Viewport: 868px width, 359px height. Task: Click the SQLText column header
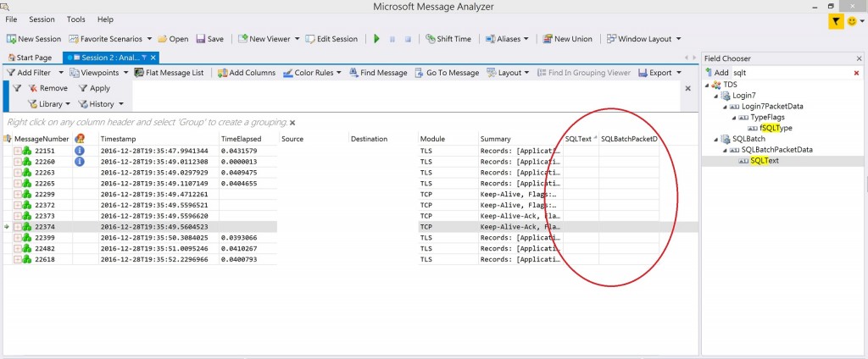(x=578, y=139)
